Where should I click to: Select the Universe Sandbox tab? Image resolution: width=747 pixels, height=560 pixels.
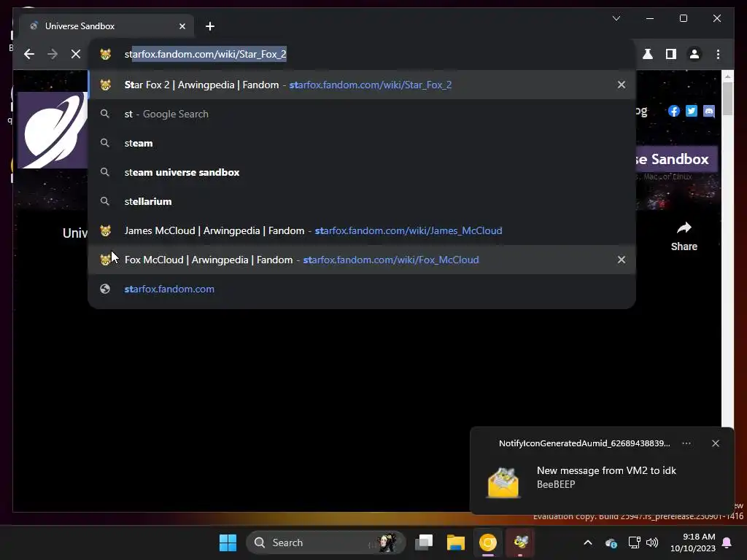point(107,26)
